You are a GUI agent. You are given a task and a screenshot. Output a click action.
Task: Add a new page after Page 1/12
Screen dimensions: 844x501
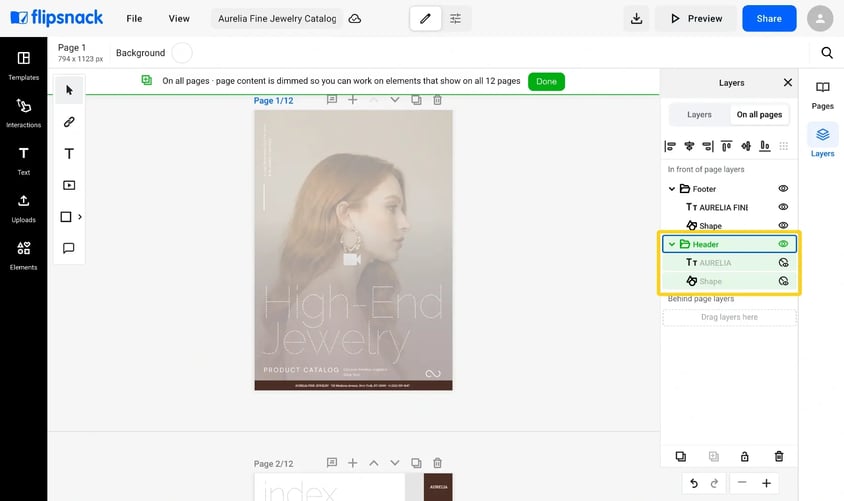click(353, 100)
